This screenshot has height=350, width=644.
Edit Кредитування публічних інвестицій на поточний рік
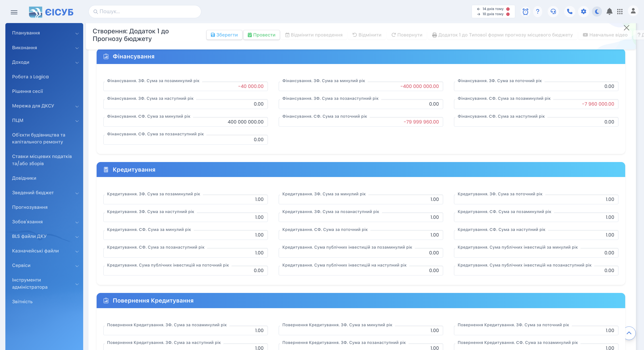coord(186,270)
